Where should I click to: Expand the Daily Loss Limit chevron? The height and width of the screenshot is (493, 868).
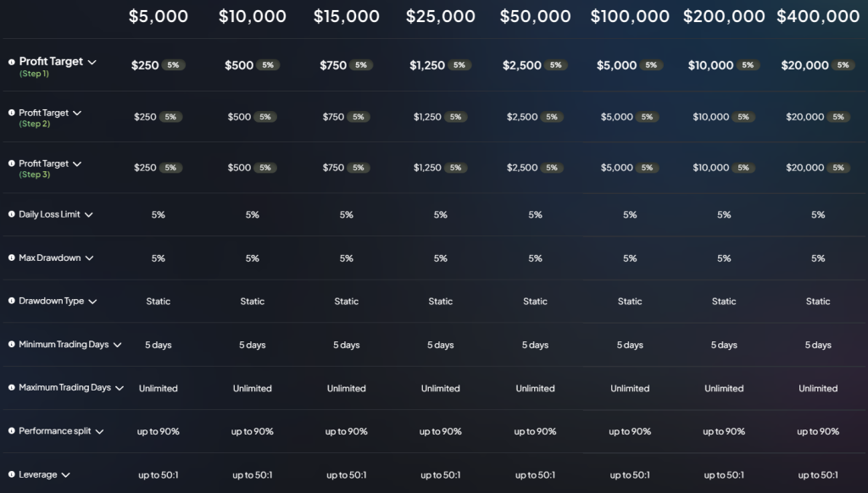click(x=88, y=214)
